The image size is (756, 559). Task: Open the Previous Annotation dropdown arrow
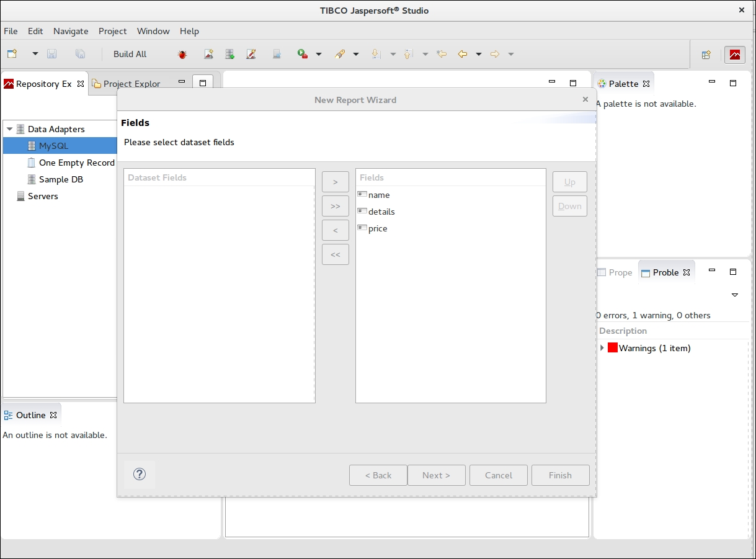tap(425, 54)
